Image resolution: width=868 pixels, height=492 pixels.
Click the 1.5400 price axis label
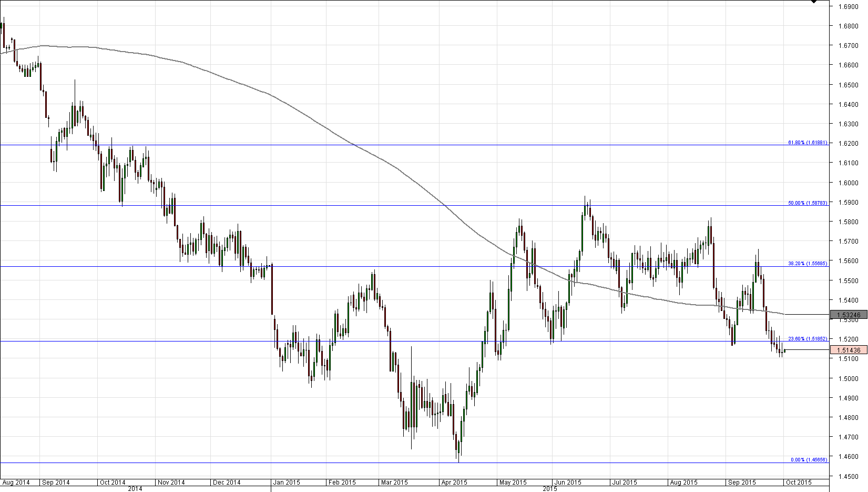[849, 300]
